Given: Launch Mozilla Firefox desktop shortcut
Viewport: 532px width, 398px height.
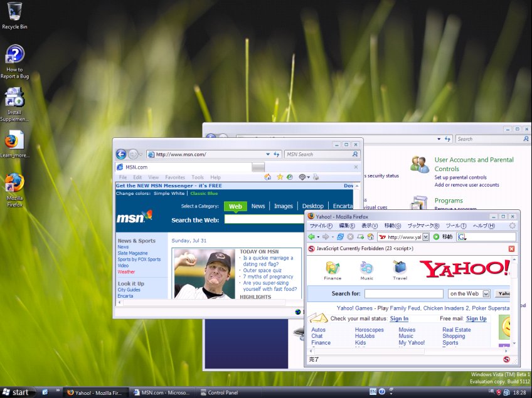Looking at the screenshot, I should click(x=14, y=190).
